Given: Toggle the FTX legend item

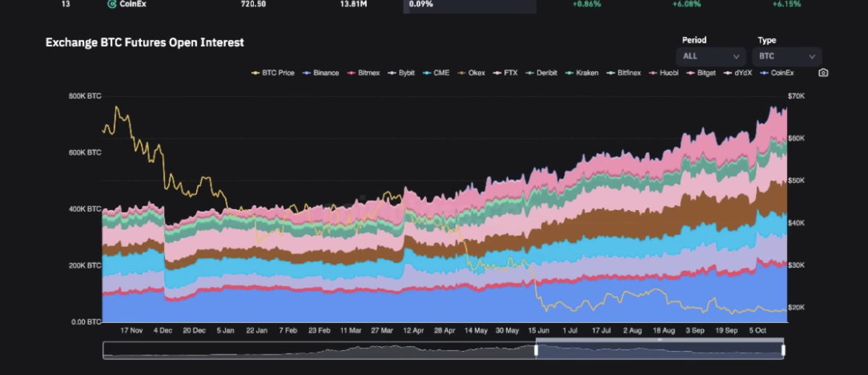Looking at the screenshot, I should (506, 73).
